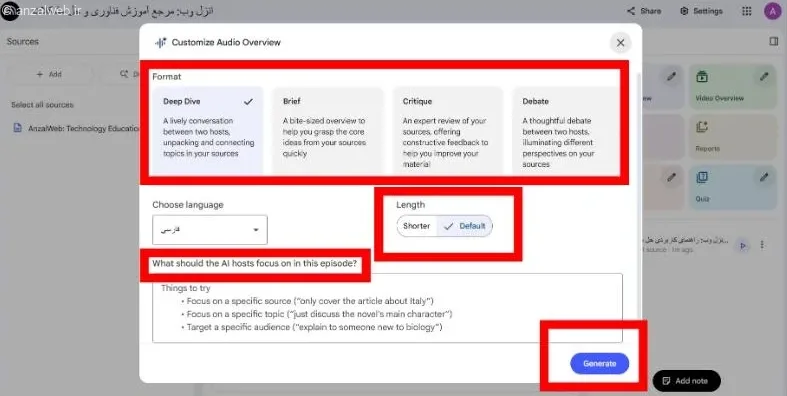The width and height of the screenshot is (787, 396).
Task: Click the Share button in header
Action: [644, 11]
